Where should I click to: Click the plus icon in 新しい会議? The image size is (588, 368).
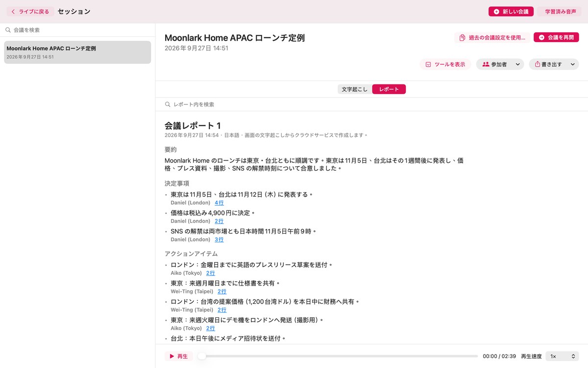(x=496, y=11)
